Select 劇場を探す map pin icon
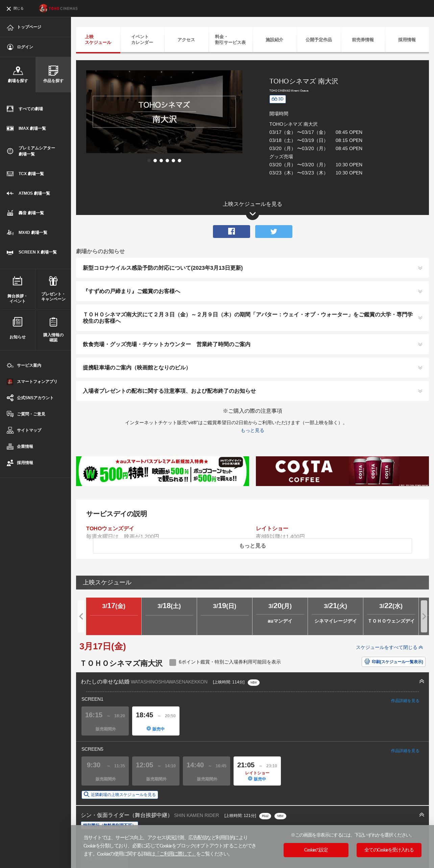The width and height of the screenshot is (434, 868). point(18,71)
